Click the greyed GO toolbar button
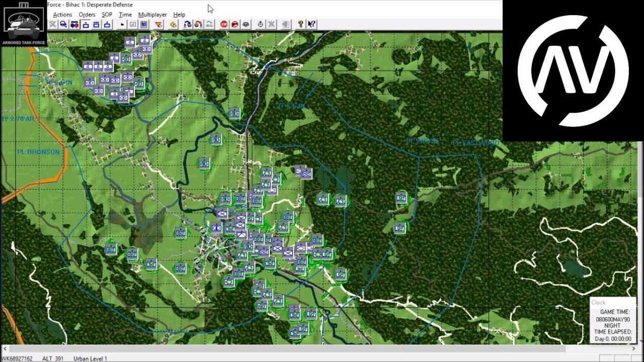 coord(133,24)
